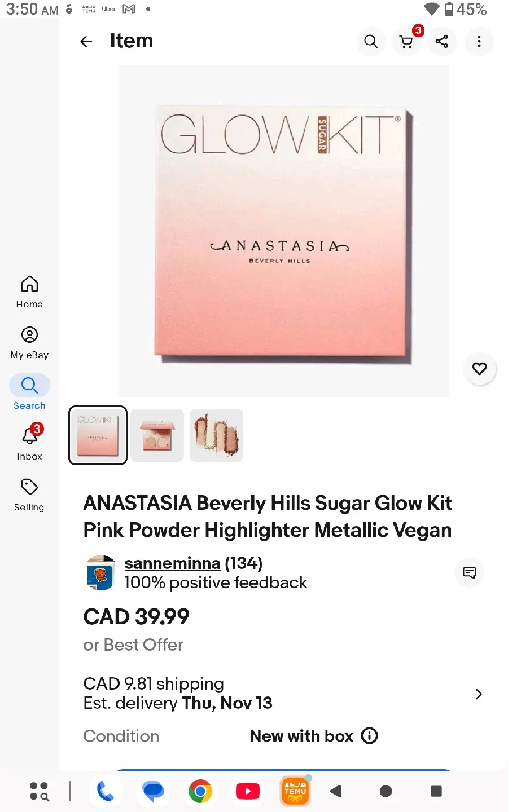Message the seller via chat icon
The image size is (508, 812).
coord(469,573)
